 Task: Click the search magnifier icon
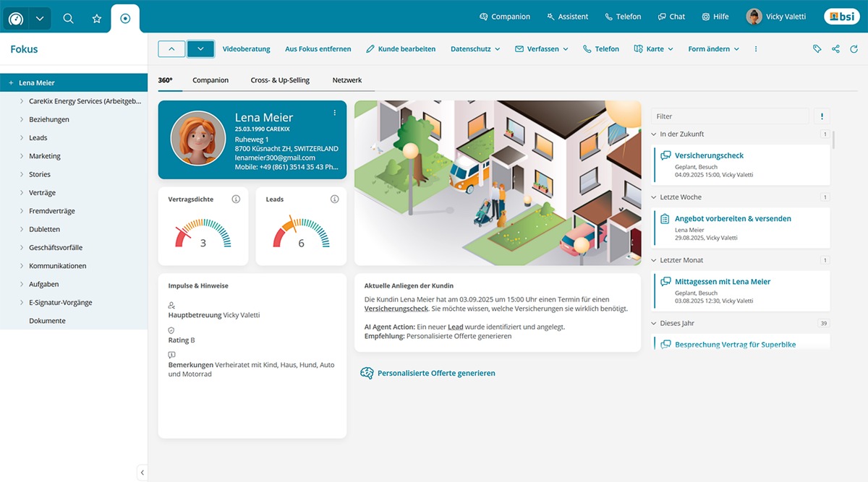pyautogui.click(x=68, y=18)
